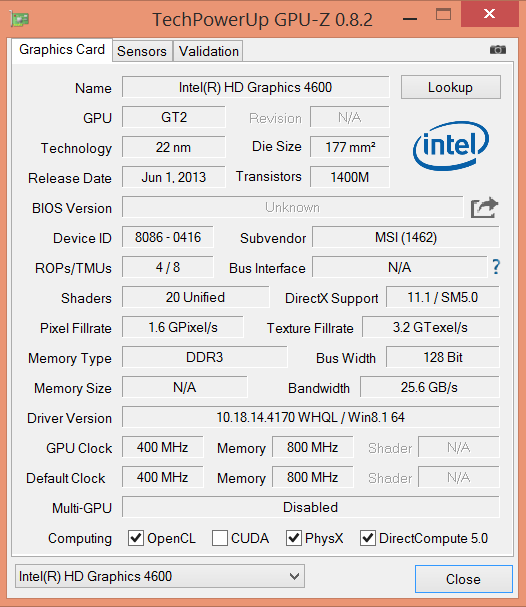
Task: Click the screenshot camera icon
Action: click(x=498, y=50)
